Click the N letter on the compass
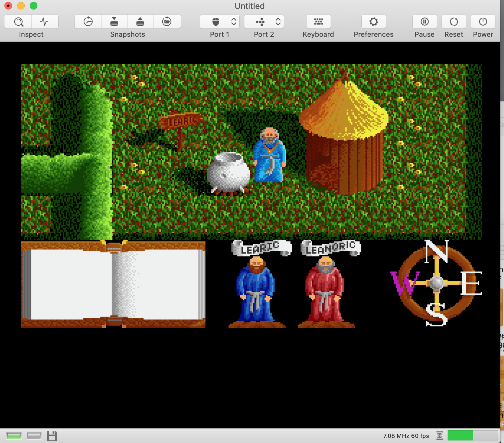504x443 pixels. point(437,252)
